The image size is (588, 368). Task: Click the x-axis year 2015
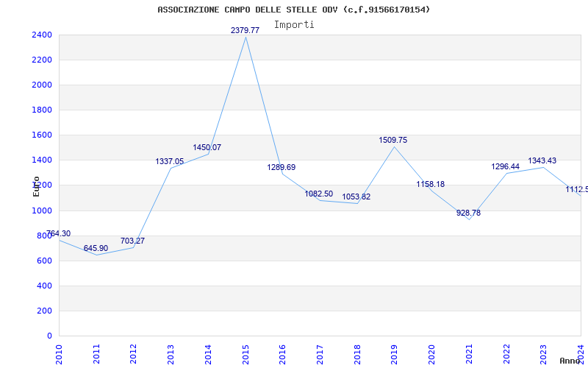(x=245, y=355)
